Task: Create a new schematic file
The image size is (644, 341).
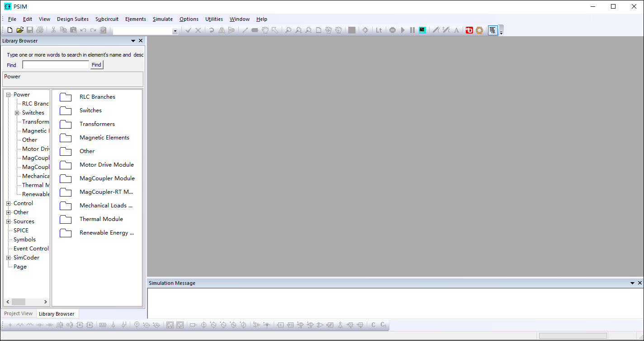Action: click(10, 30)
